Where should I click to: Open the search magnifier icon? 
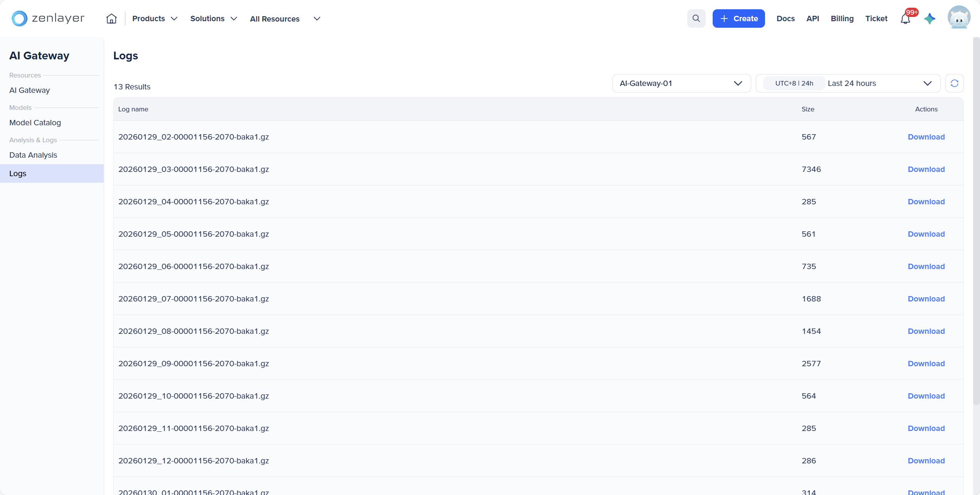(696, 19)
